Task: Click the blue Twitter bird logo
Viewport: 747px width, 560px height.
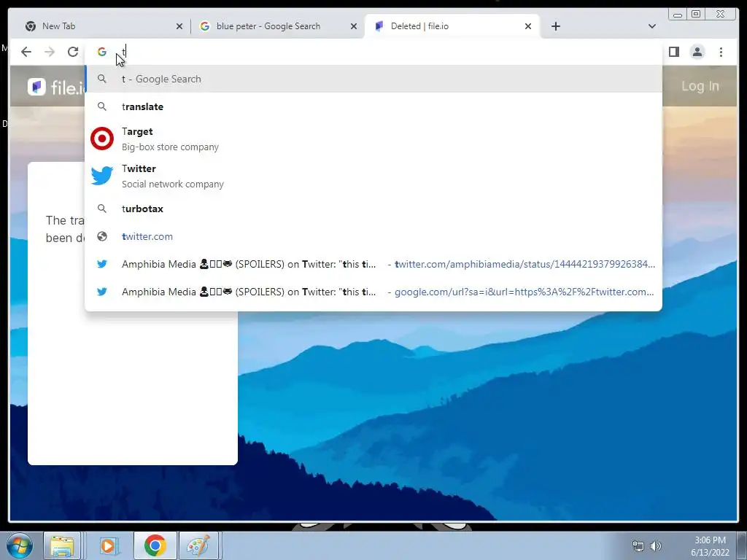Action: [102, 176]
